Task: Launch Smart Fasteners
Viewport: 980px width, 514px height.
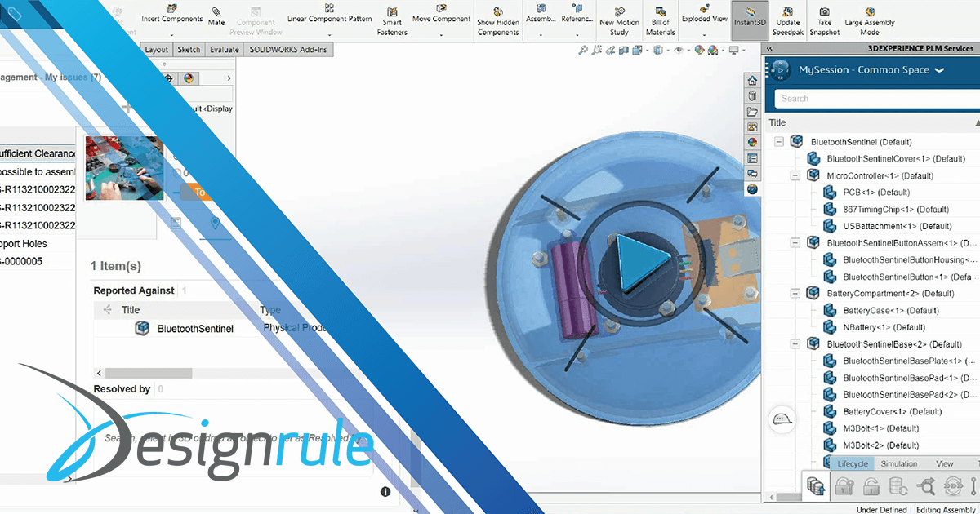Action: point(391,21)
